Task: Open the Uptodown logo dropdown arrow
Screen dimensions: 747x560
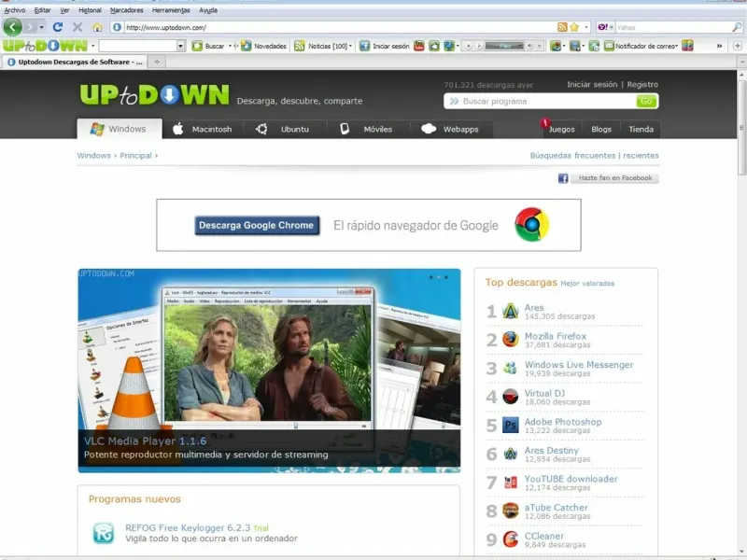Action: [x=92, y=46]
